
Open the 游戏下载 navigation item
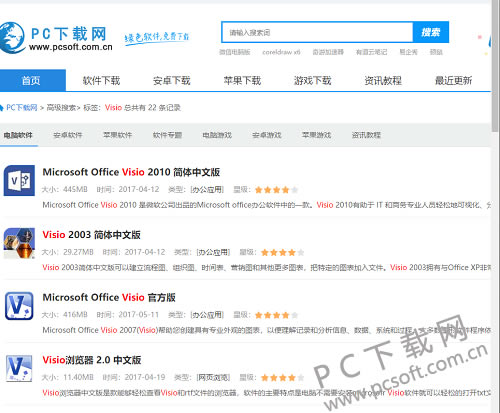click(x=313, y=80)
